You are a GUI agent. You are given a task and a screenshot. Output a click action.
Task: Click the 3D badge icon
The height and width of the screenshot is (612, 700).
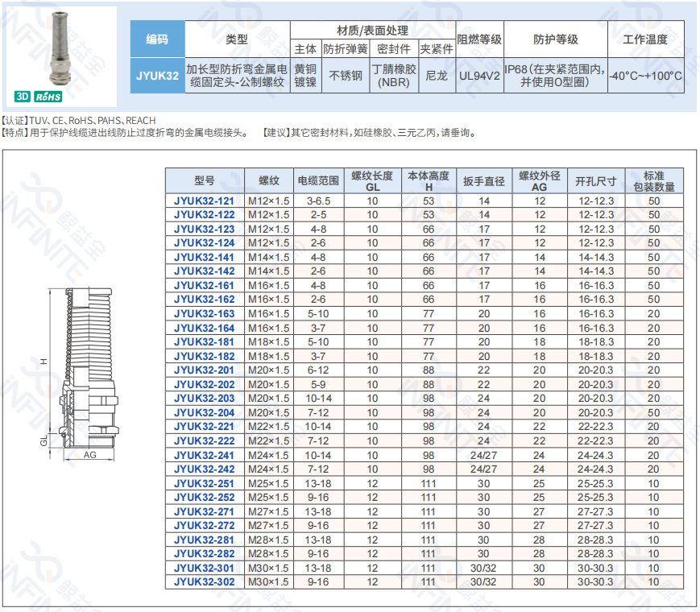click(23, 97)
